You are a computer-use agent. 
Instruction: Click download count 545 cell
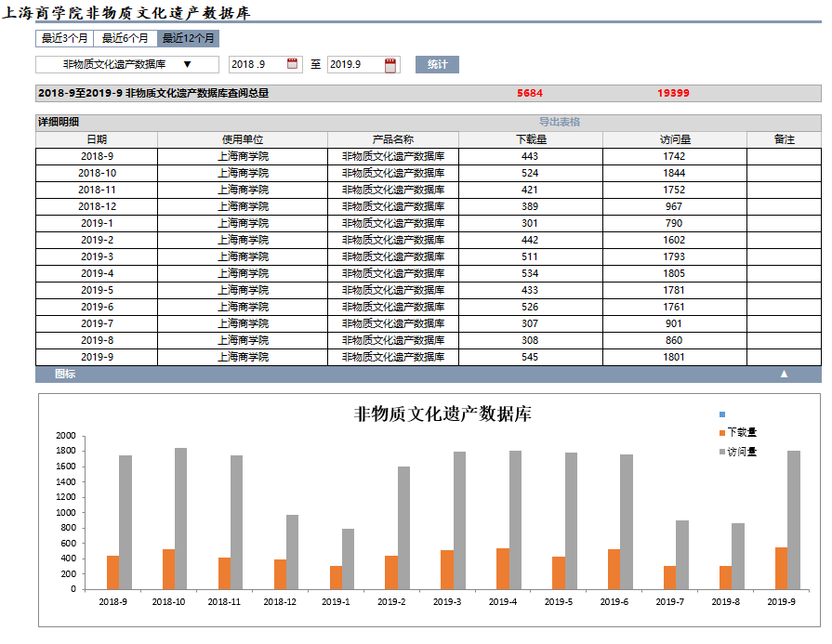[x=530, y=357]
